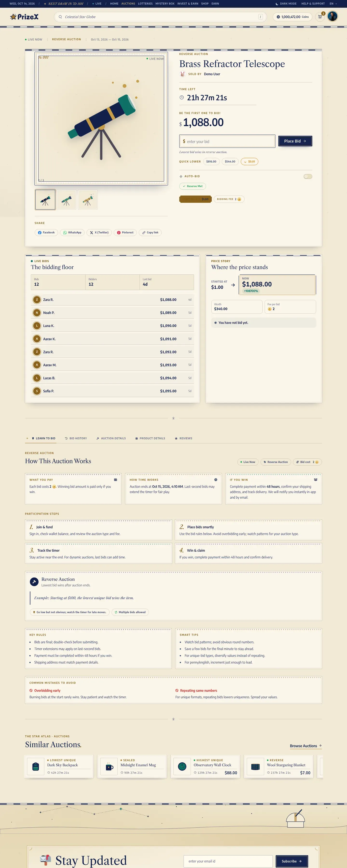Click the Place Bid button
This screenshot has width=347, height=868.
(295, 141)
